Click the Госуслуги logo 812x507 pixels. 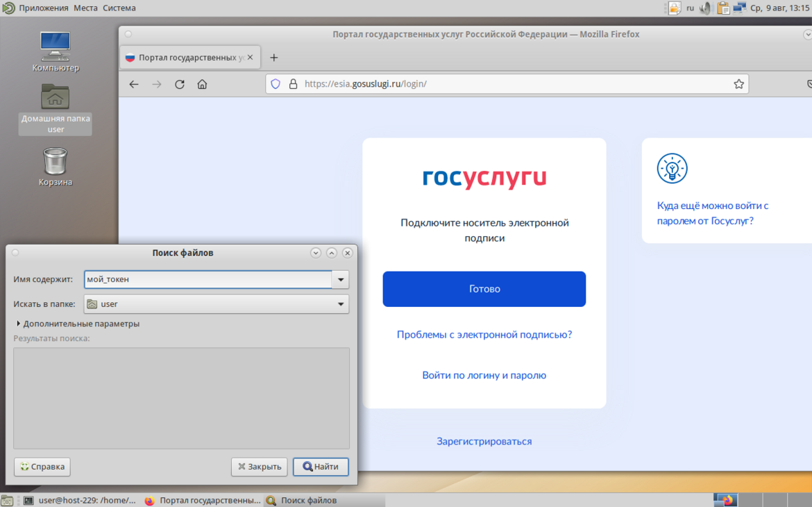(484, 178)
